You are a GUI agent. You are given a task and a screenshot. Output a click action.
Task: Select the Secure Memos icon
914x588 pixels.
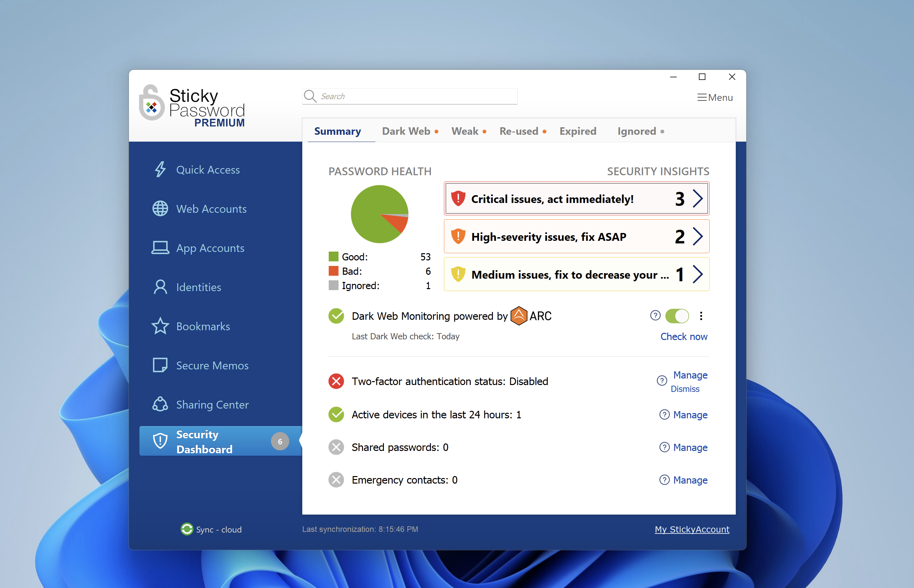pos(160,365)
